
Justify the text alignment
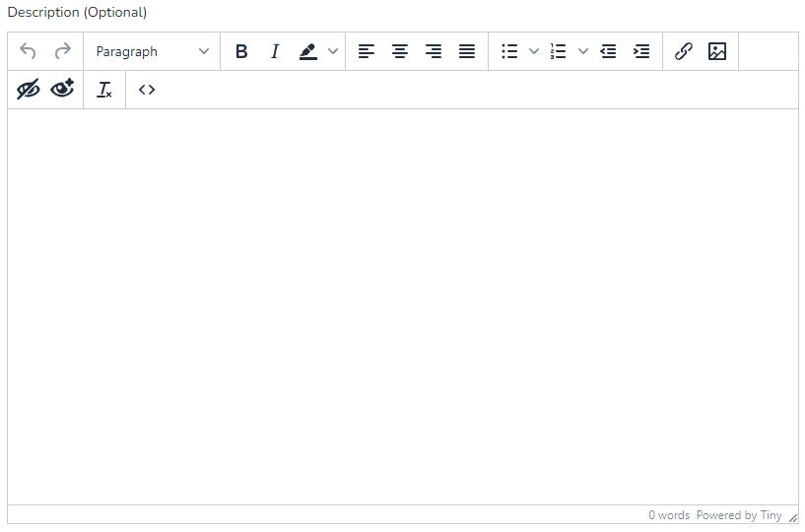coord(467,51)
